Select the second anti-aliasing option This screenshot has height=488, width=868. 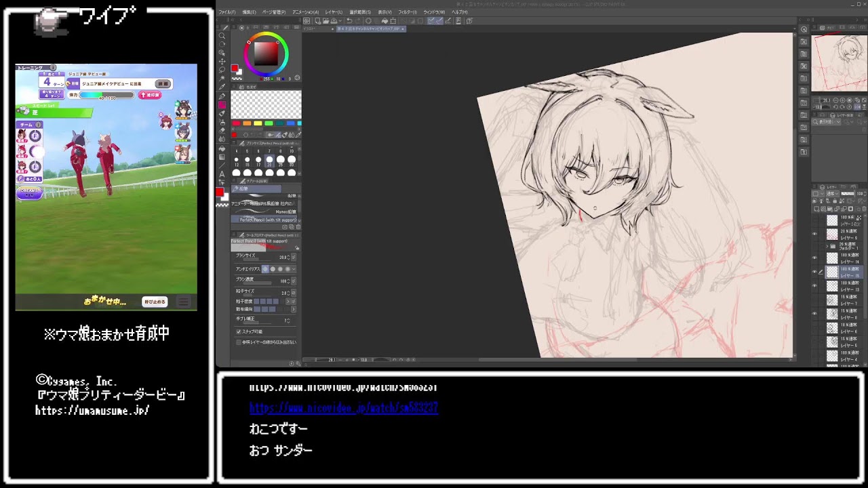click(x=273, y=269)
